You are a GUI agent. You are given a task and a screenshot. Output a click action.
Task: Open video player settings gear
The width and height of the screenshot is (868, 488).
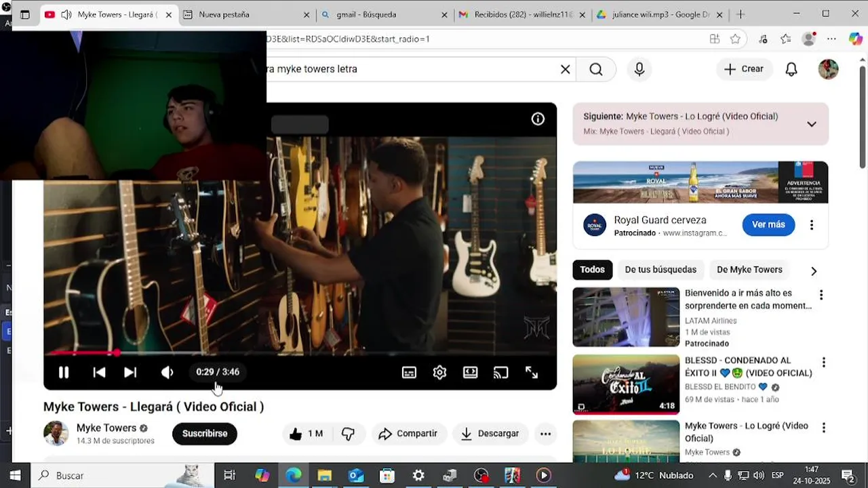(x=439, y=372)
